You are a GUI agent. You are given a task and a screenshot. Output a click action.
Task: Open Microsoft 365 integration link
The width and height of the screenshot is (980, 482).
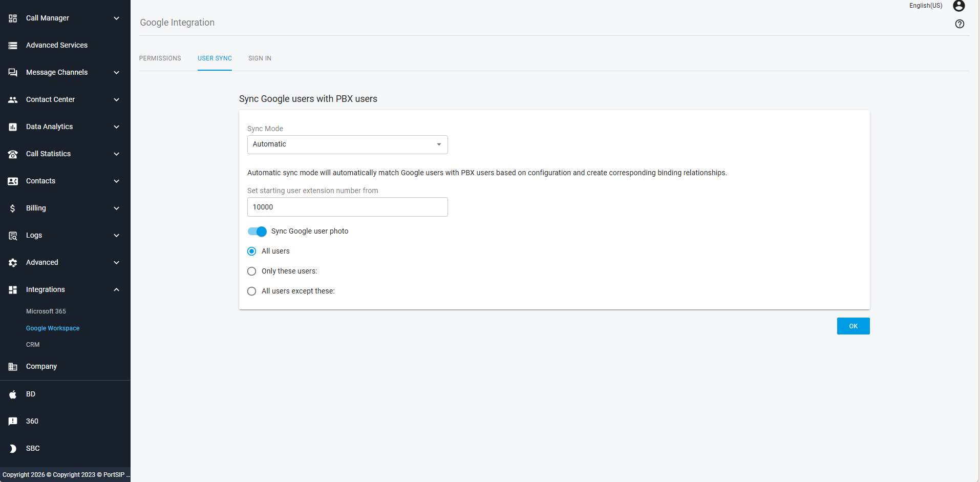click(x=46, y=311)
